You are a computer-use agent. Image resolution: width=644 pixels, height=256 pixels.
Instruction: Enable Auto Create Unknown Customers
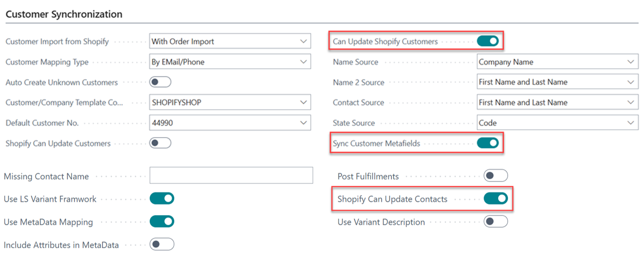[160, 82]
